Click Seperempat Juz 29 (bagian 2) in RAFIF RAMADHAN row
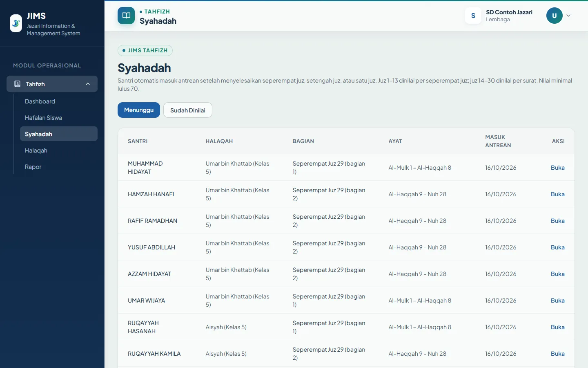The image size is (588, 368). (329, 221)
